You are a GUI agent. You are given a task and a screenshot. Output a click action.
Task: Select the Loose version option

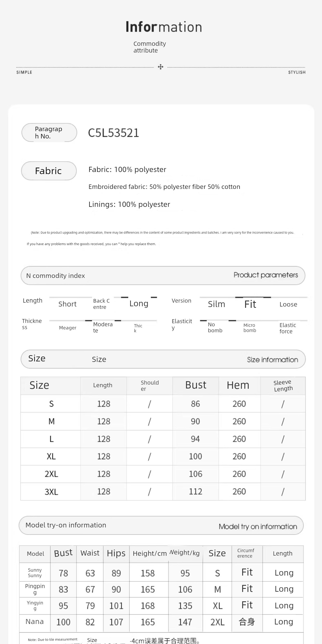[x=288, y=304]
